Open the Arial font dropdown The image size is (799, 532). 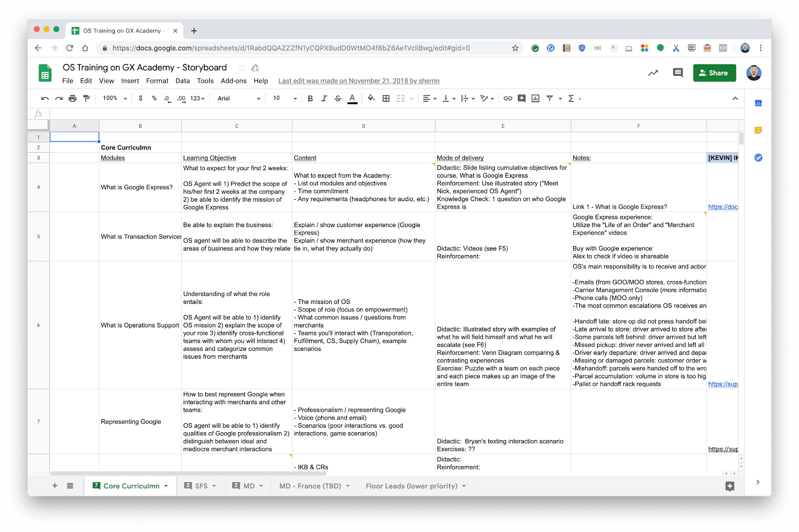(x=239, y=98)
